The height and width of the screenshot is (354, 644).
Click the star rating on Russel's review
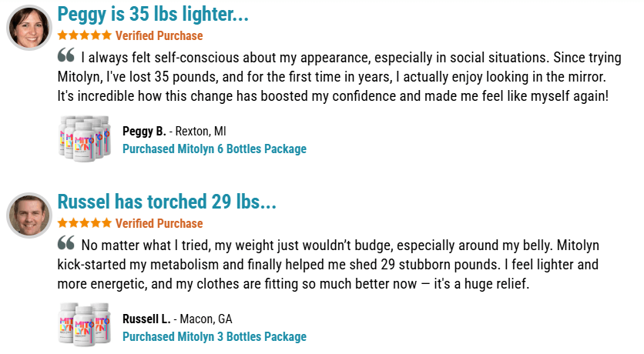click(x=85, y=224)
